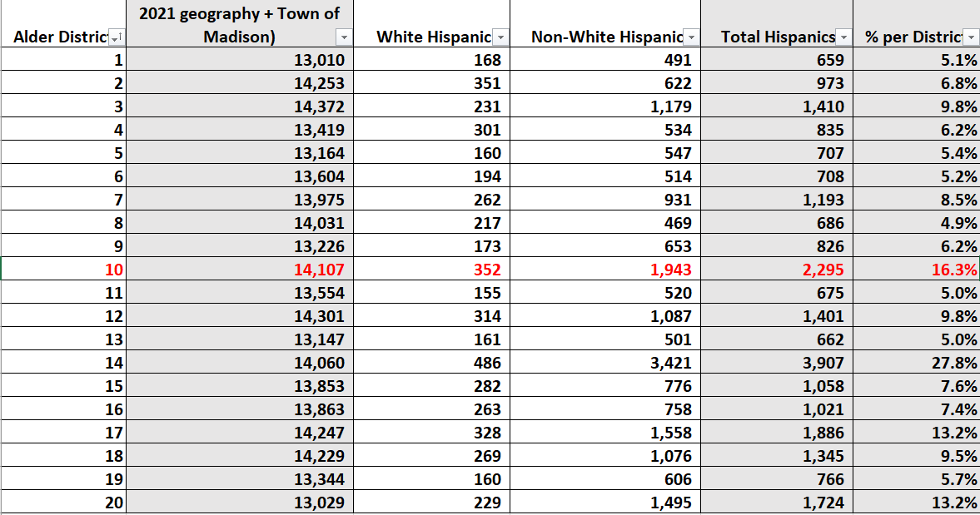Select Non-White Hispanic value 1,558
This screenshot has height=515, width=980.
pos(605,433)
